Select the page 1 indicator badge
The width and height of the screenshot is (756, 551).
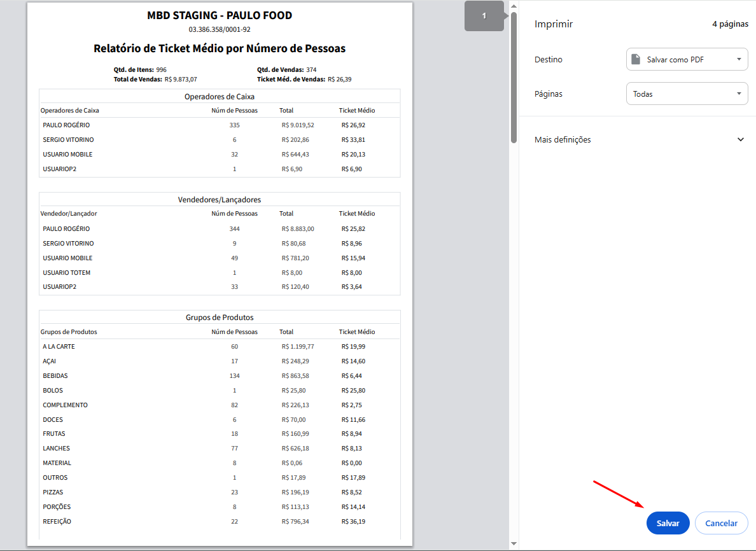click(484, 16)
